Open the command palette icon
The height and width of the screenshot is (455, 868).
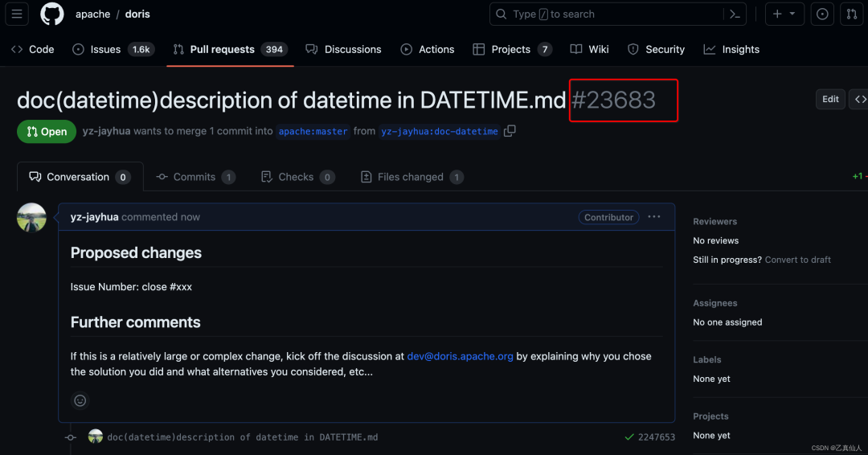(x=735, y=14)
